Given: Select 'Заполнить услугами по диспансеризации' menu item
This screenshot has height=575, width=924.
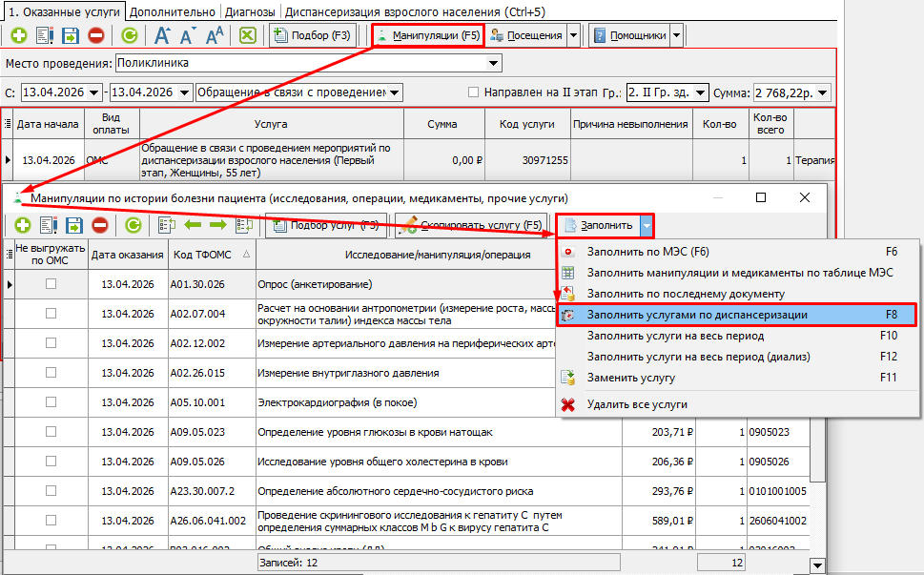Looking at the screenshot, I should (697, 315).
